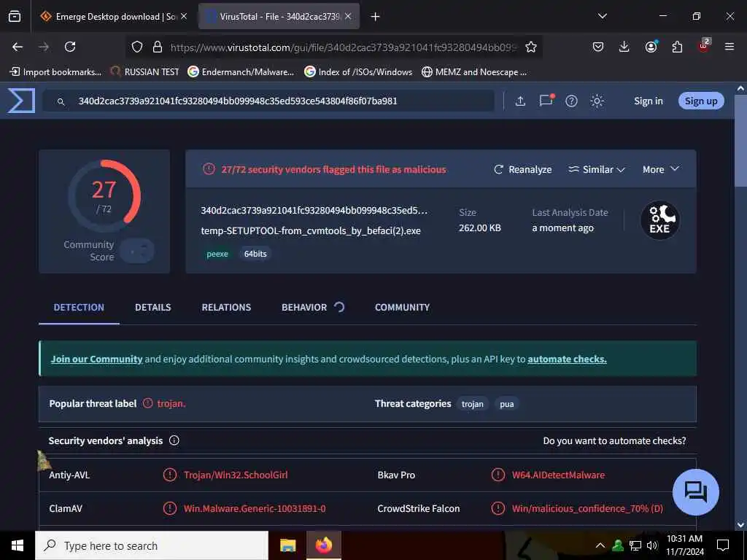
Task: Expand the system tray hidden icons chevron
Action: tap(600, 545)
